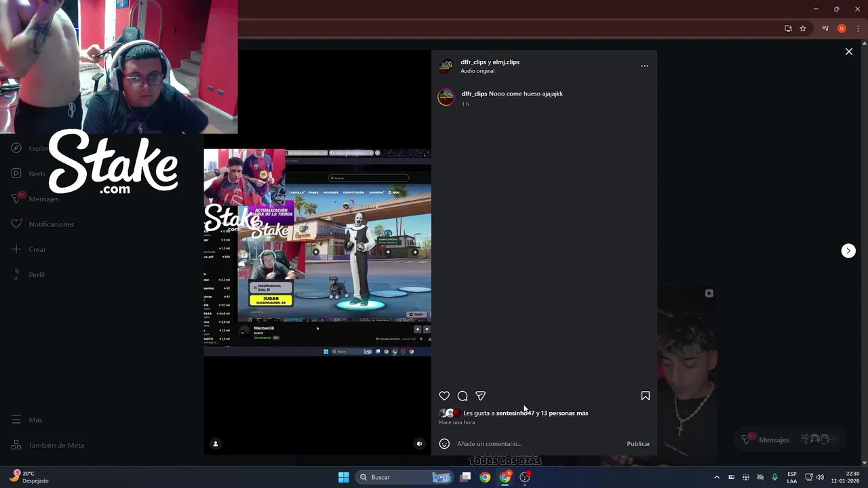The height and width of the screenshot is (488, 868).
Task: Save the post with the bookmark icon
Action: point(646,396)
